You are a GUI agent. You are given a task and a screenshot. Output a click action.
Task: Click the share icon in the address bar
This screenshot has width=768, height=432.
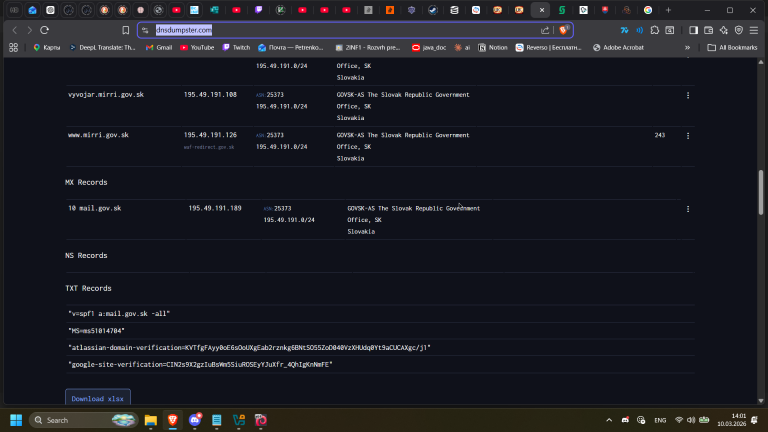click(545, 30)
